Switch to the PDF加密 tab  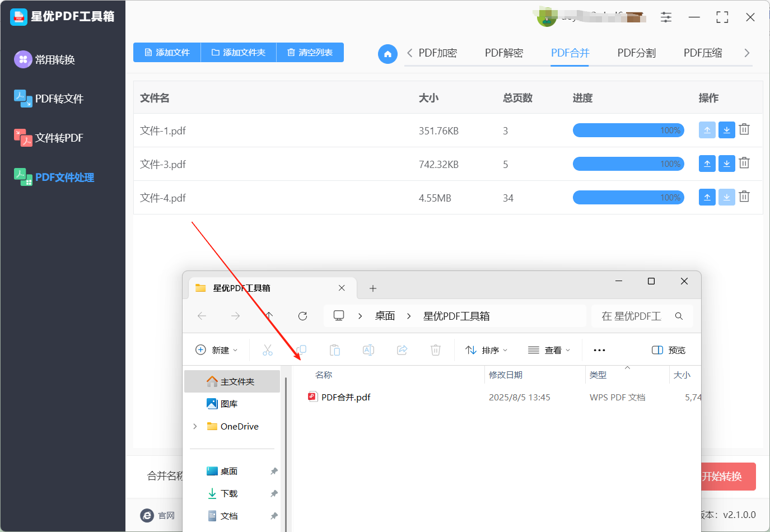438,53
